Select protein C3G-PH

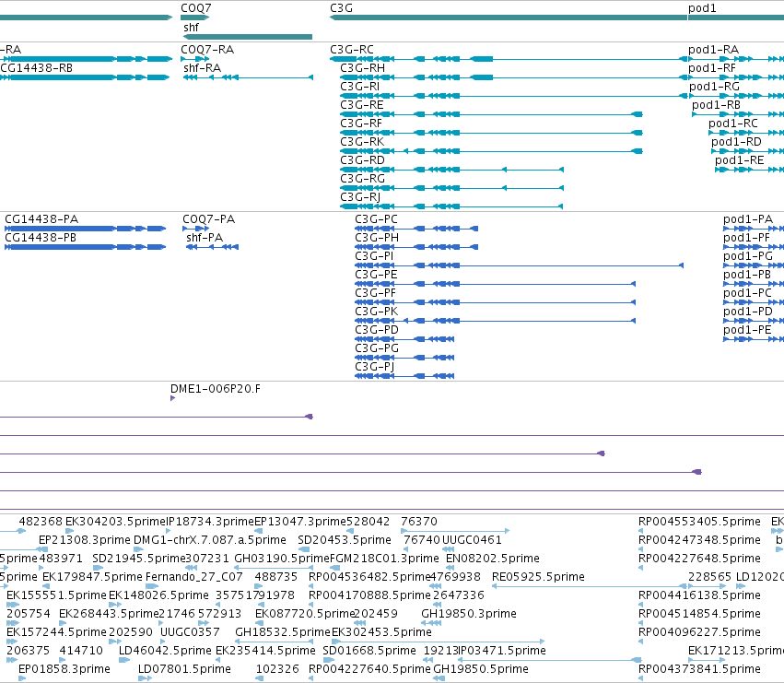point(377,238)
